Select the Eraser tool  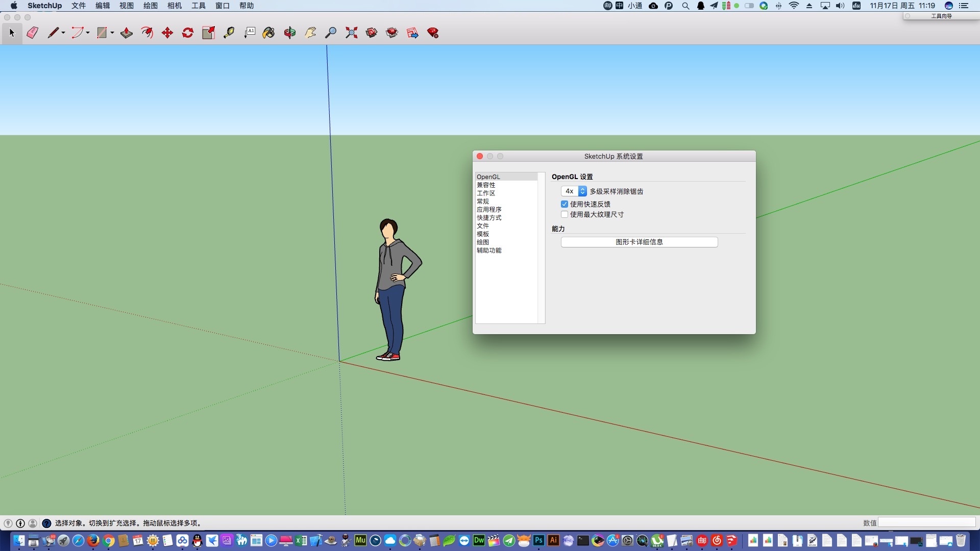point(32,33)
